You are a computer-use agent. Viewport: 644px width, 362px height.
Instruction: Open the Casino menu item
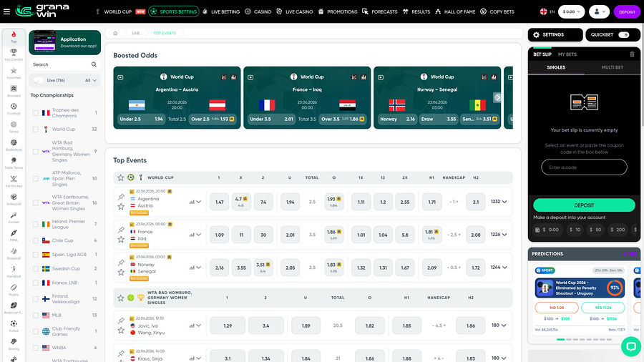(x=258, y=11)
